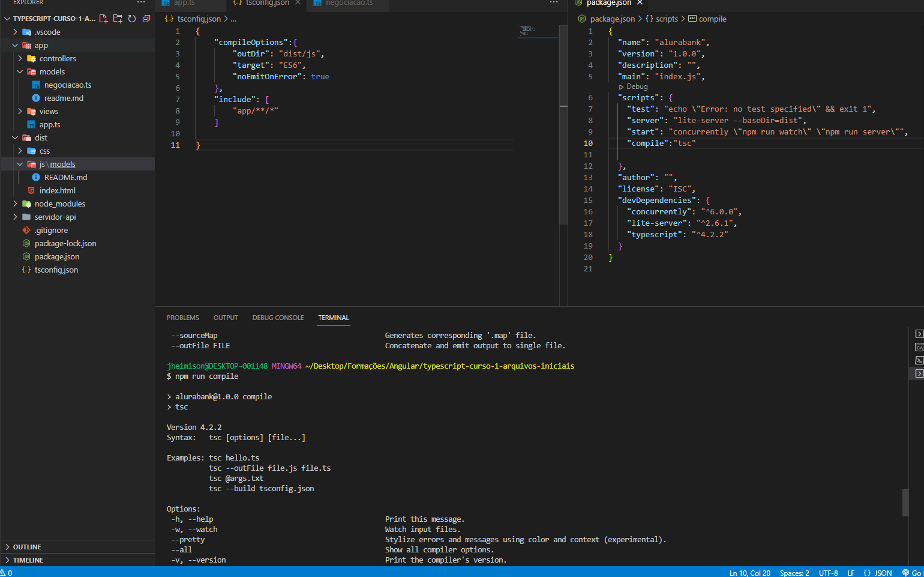
Task: Open the first terminal instance icon
Action: [x=919, y=334]
